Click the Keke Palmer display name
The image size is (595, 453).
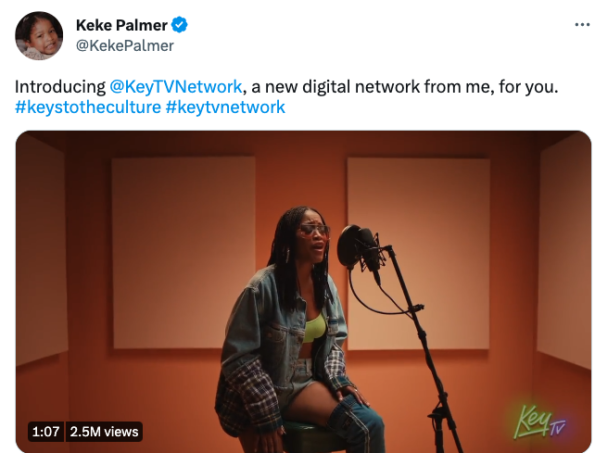[121, 25]
